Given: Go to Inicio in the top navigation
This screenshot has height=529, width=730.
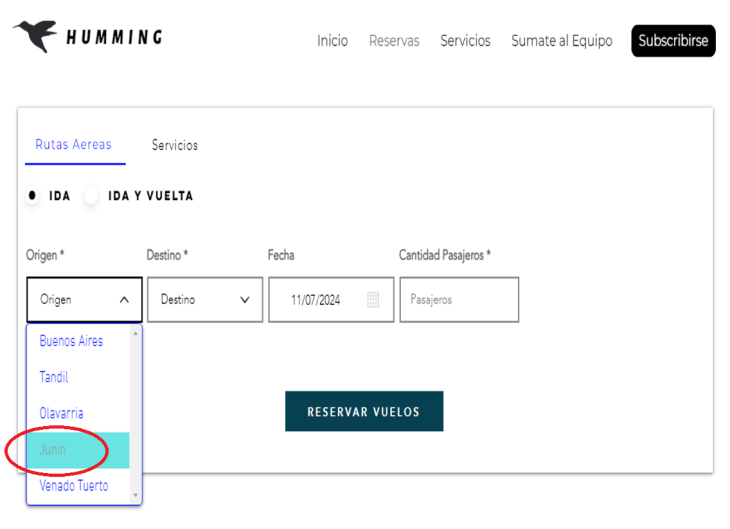Looking at the screenshot, I should pos(332,41).
